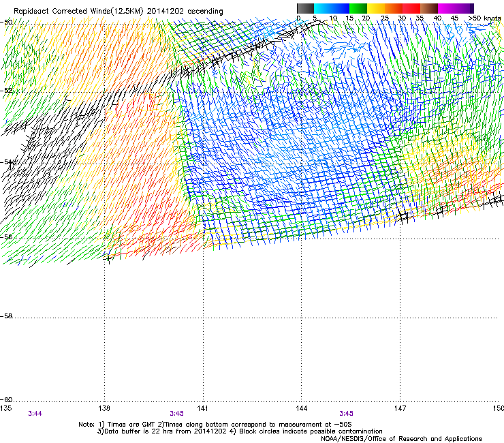Choose the magenta 40–45 knots legend swatch

pos(447,8)
